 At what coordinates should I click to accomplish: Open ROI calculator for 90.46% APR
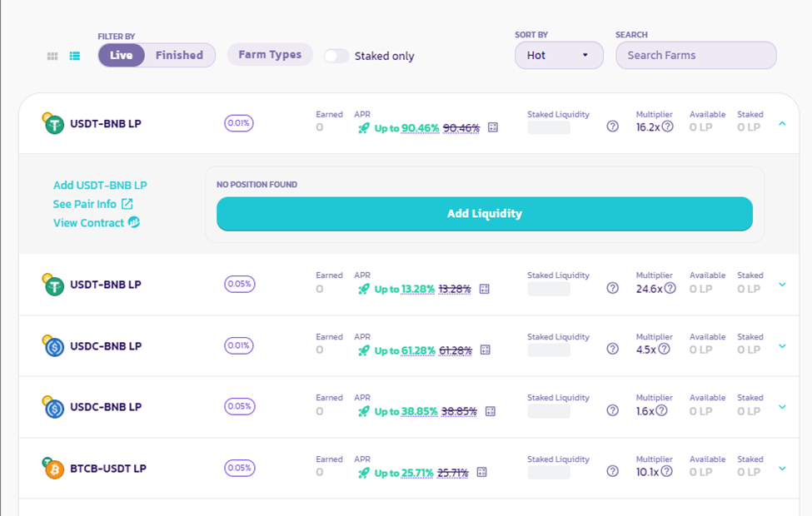point(493,127)
